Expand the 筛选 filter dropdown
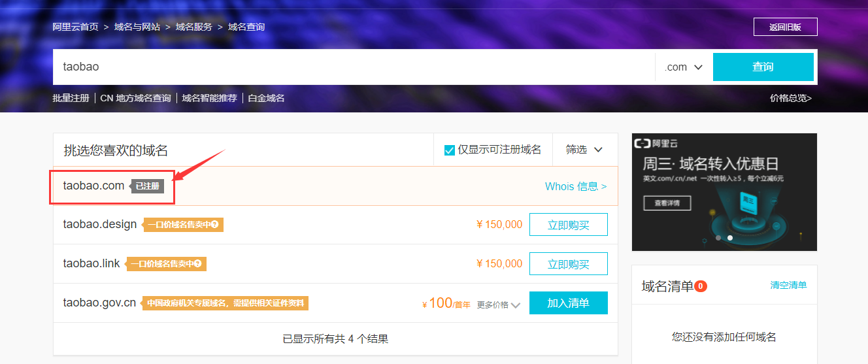Viewport: 868px width, 364px height. (x=584, y=150)
